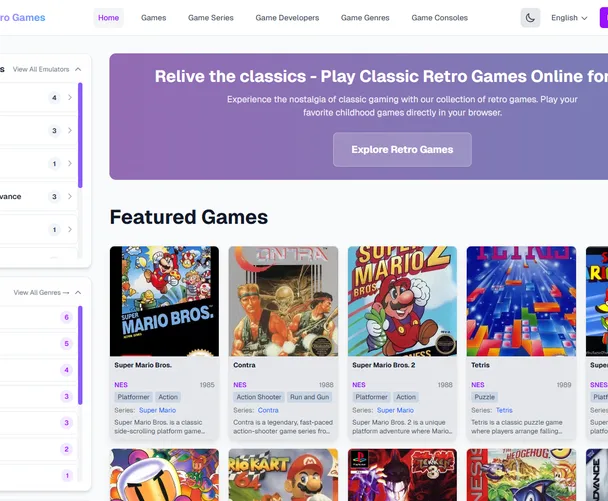Image resolution: width=608 pixels, height=501 pixels.
Task: Select genre row with count 2
Action: point(38,449)
